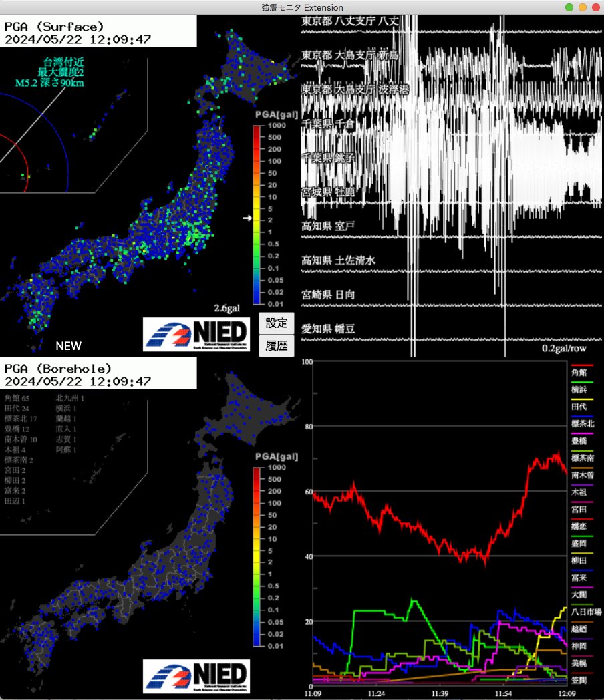Open the 設定 settings dialog

[x=276, y=323]
